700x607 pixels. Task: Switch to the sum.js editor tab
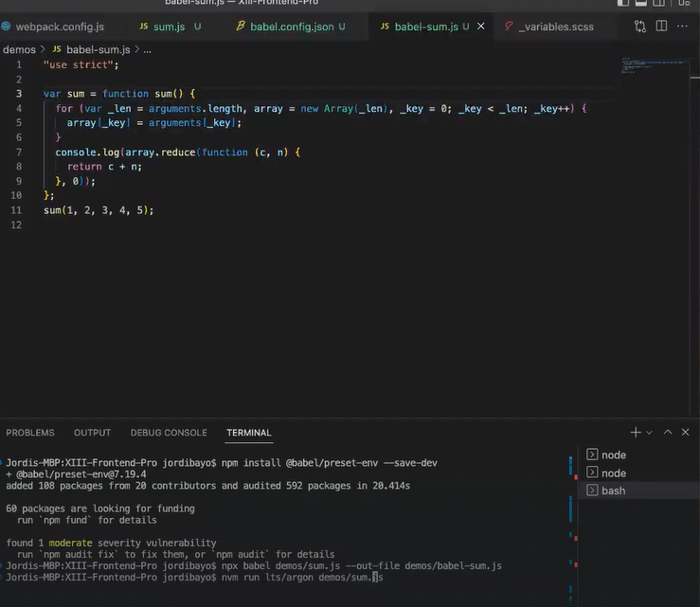pos(170,27)
